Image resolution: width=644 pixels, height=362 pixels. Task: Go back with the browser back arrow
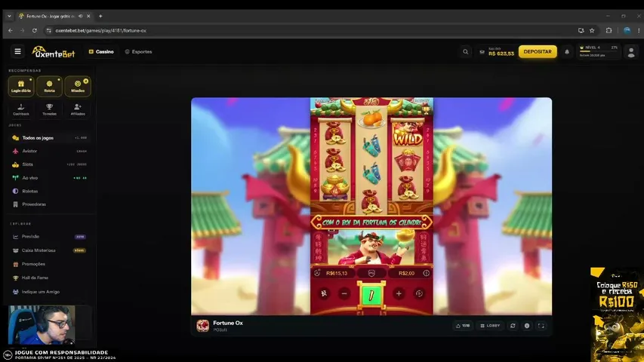point(11,30)
